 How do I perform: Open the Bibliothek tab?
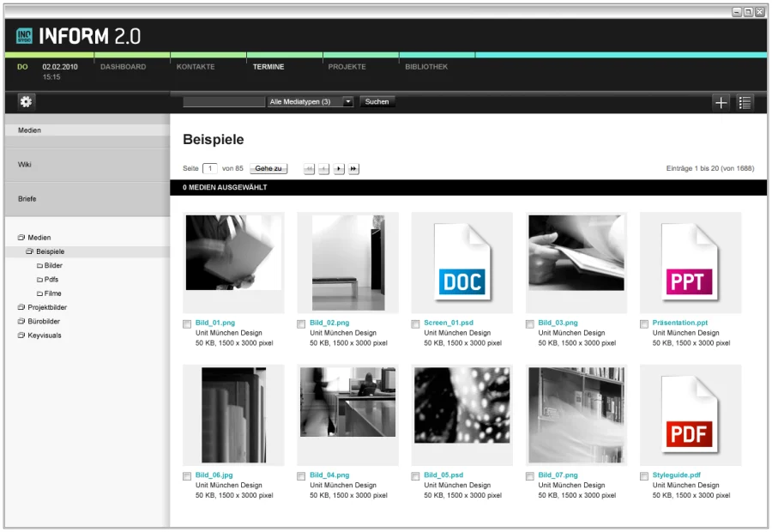426,67
